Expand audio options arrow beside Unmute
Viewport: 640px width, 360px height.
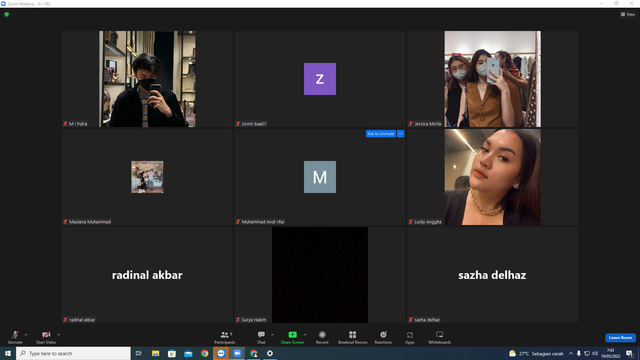tap(26, 335)
